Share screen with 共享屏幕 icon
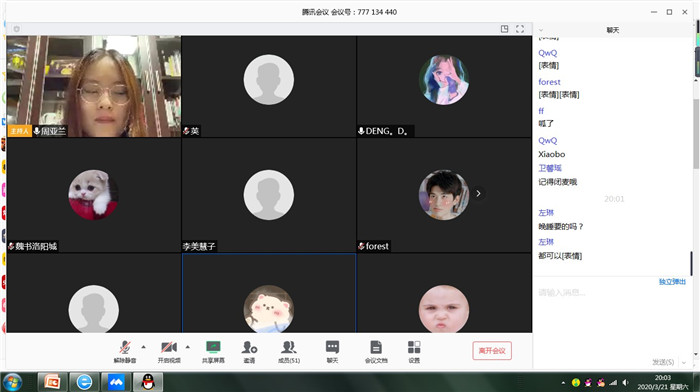Viewport: 700px width, 392px height. pyautogui.click(x=213, y=352)
